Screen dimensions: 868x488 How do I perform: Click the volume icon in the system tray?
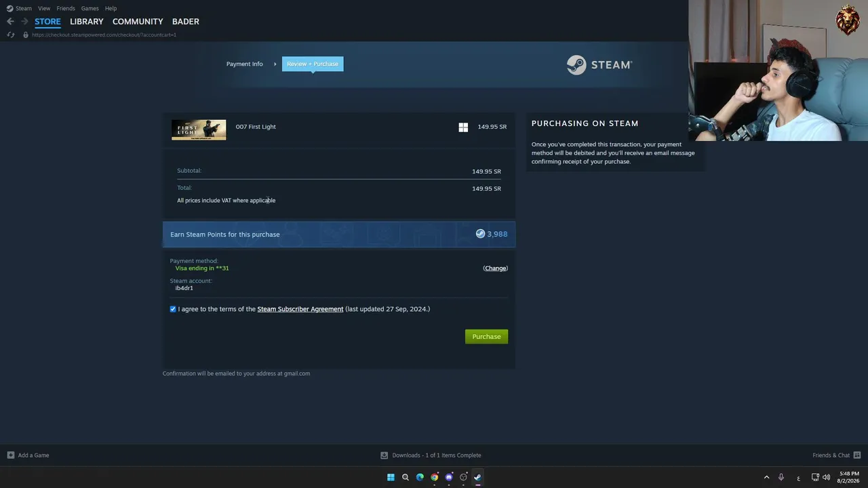pyautogui.click(x=826, y=477)
